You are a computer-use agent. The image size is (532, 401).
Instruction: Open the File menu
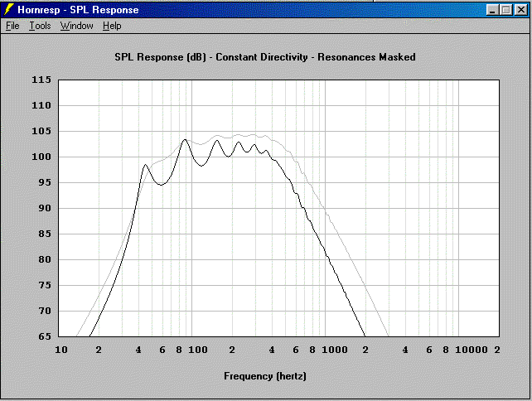click(12, 26)
